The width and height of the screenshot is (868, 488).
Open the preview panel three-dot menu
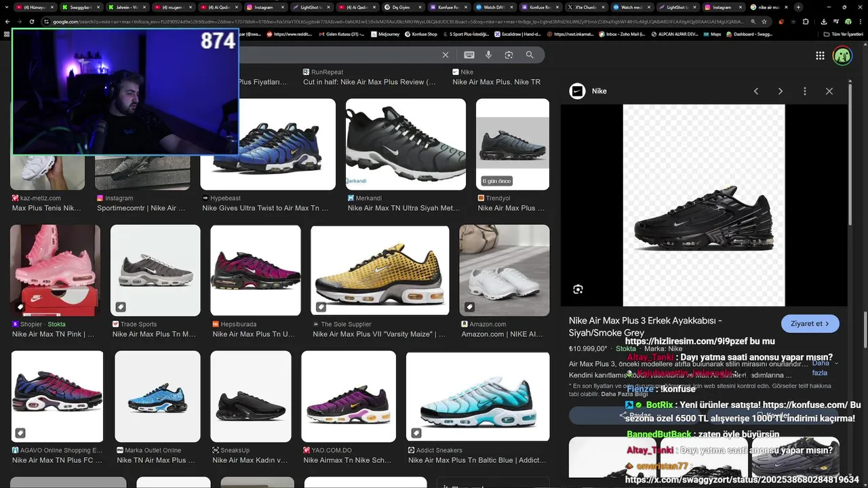pos(805,91)
